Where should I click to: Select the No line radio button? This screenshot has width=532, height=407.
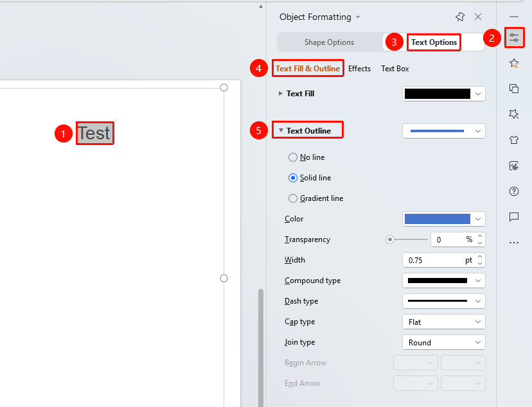click(x=293, y=157)
